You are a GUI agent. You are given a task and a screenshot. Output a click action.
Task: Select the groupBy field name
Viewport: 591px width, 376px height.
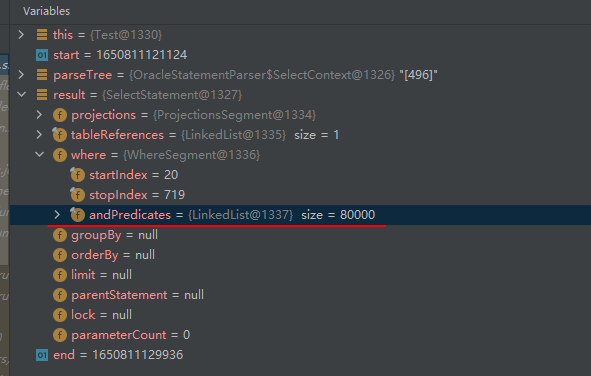click(96, 235)
